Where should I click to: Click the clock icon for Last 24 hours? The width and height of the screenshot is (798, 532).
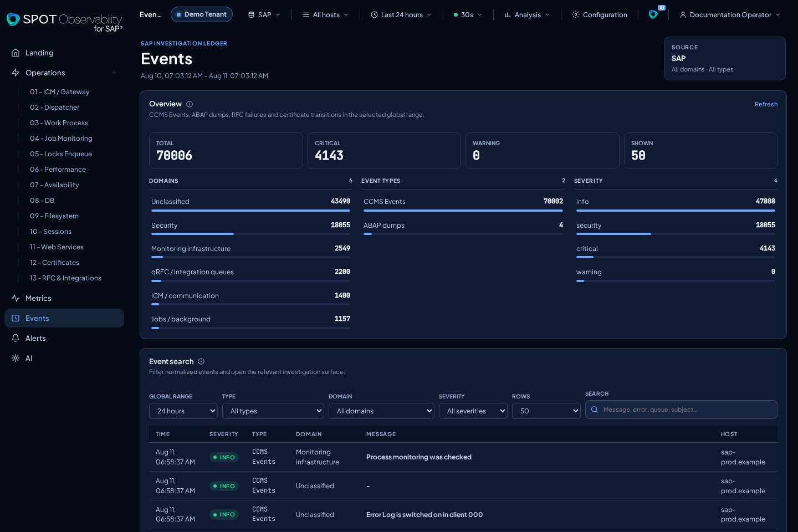374,14
